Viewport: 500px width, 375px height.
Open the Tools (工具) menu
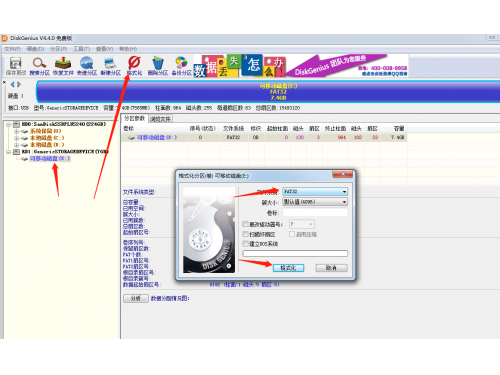click(x=82, y=49)
